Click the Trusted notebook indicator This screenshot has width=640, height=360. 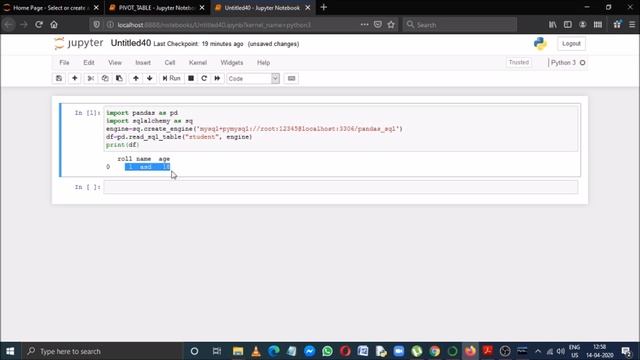click(519, 62)
